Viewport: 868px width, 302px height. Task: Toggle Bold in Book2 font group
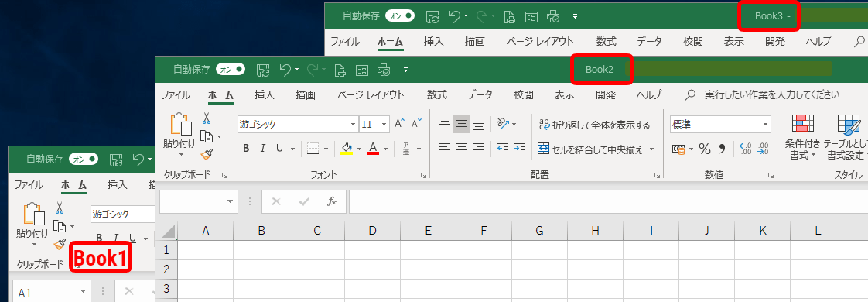coord(246,149)
